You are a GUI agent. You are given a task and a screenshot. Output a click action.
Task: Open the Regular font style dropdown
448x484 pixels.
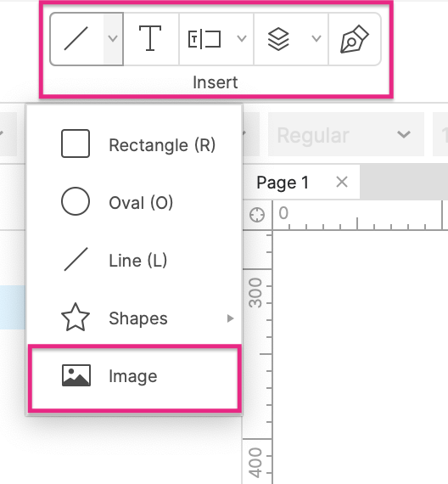pyautogui.click(x=346, y=134)
